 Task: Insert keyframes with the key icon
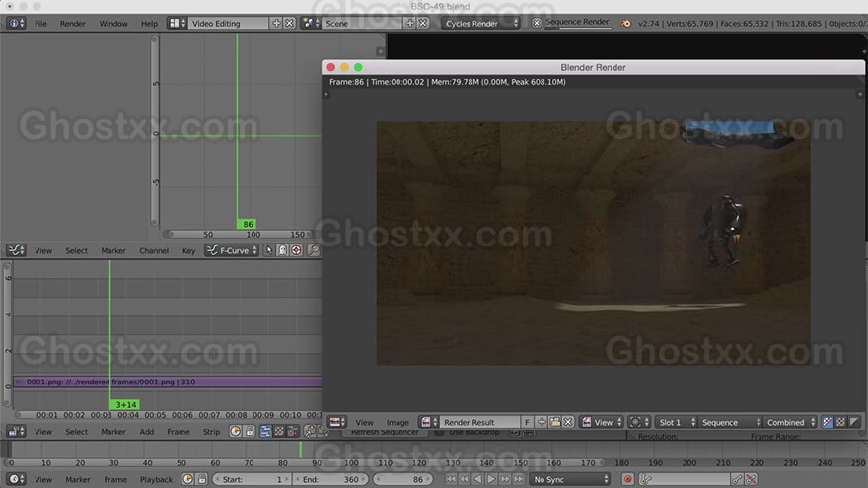pos(738,479)
